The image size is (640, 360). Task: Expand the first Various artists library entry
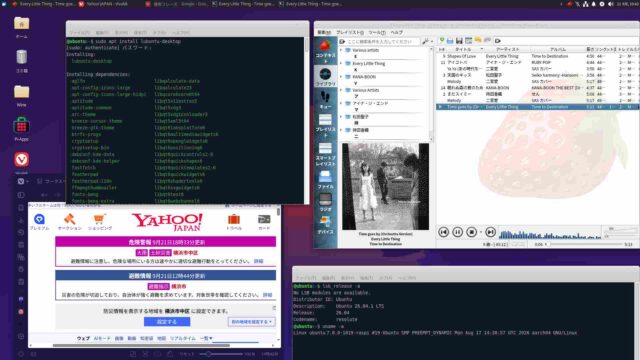pos(341,50)
